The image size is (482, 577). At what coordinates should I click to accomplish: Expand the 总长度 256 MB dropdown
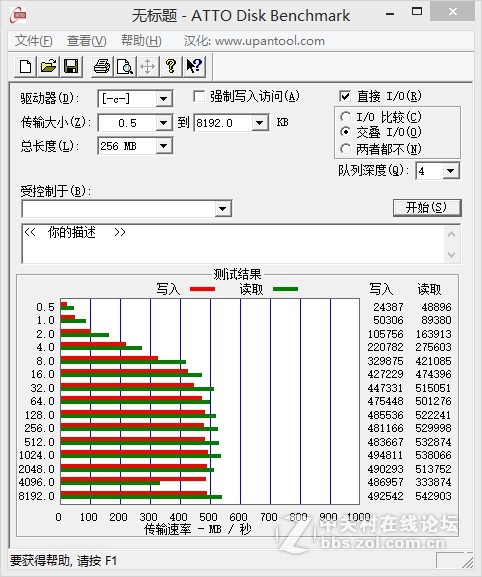point(163,146)
